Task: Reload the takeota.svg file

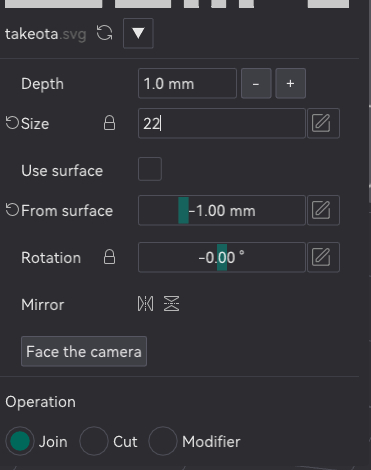Action: 105,33
